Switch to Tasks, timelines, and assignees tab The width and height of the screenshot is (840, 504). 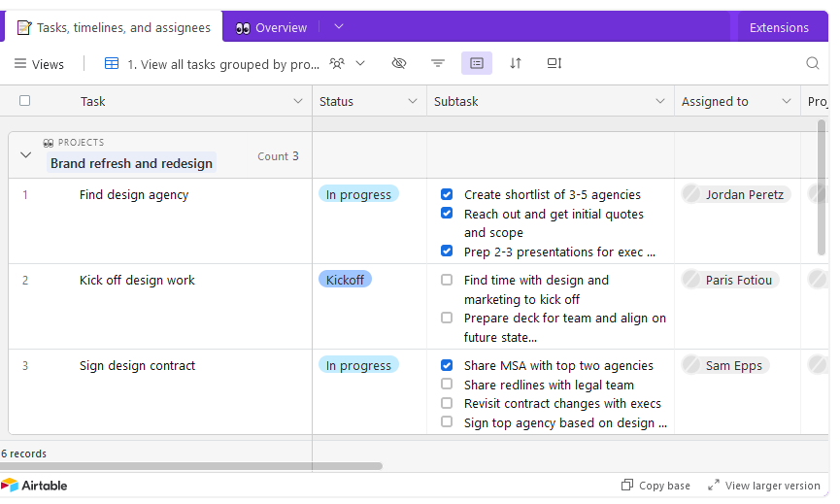(114, 27)
